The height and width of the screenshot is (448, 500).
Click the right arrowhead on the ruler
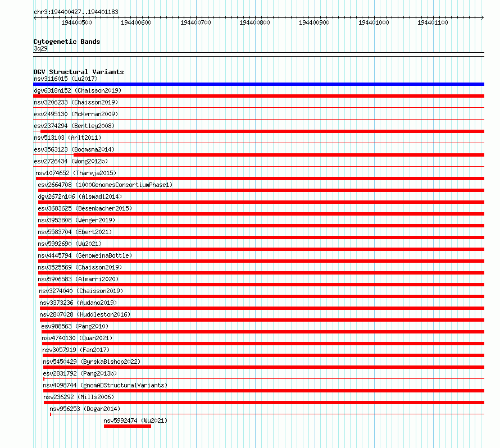click(483, 17)
